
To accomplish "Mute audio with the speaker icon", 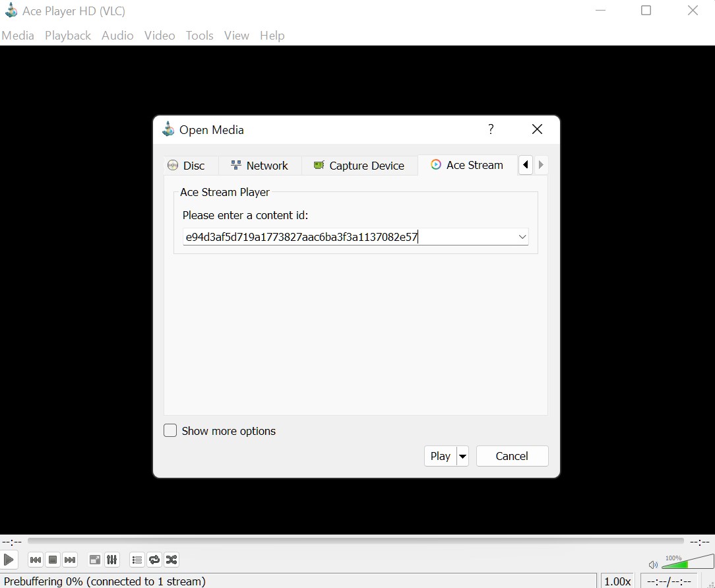I will (x=653, y=565).
